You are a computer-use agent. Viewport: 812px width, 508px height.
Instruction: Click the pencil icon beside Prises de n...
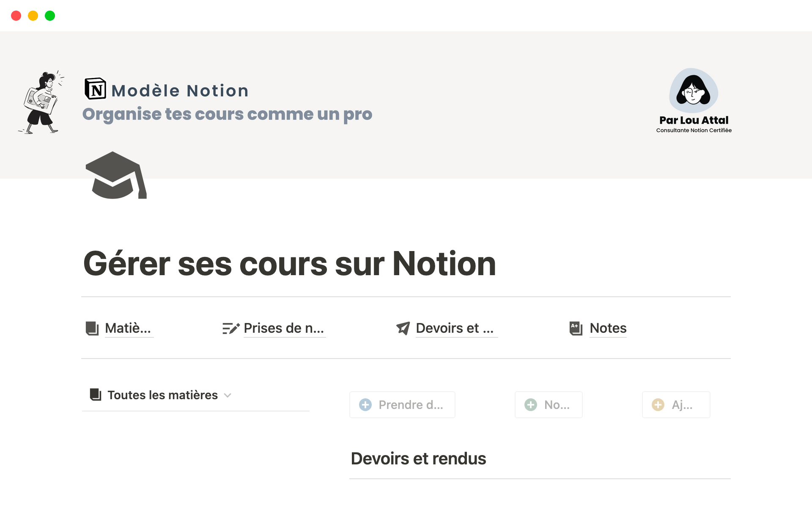click(231, 329)
